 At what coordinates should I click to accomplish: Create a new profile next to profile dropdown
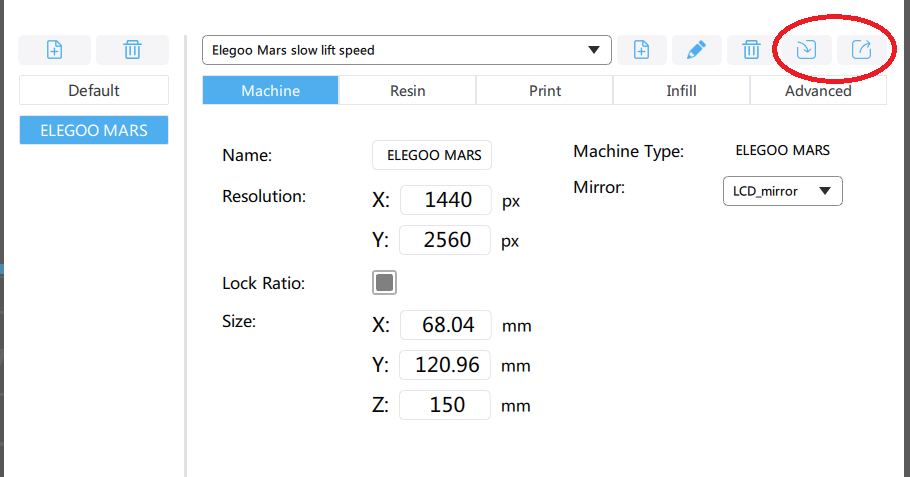tap(641, 50)
